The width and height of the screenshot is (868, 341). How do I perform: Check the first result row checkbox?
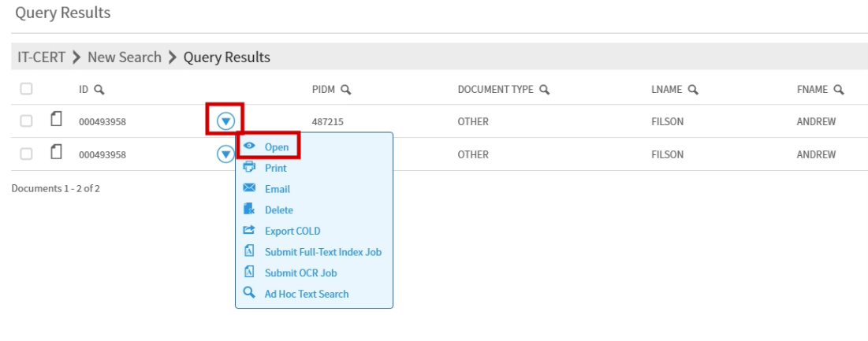click(26, 121)
